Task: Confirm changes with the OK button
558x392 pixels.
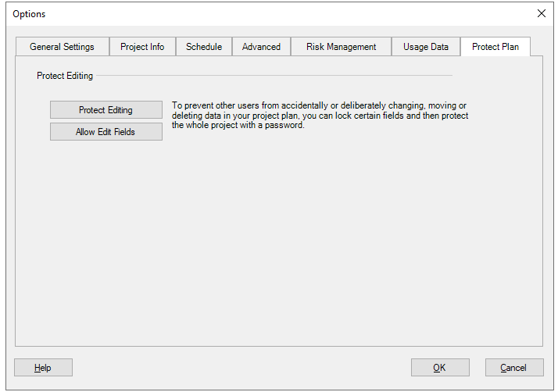Action: (440, 368)
